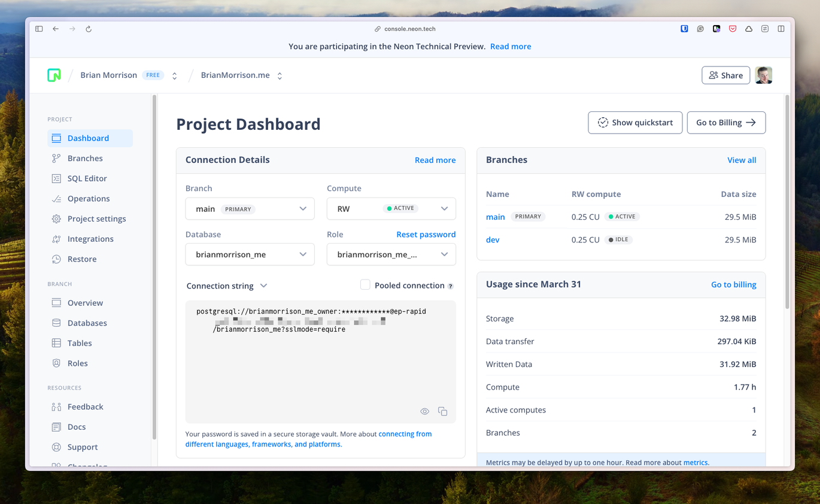Viewport: 820px width, 504px height.
Task: Click the metrics link in the notice
Action: pyautogui.click(x=696, y=463)
